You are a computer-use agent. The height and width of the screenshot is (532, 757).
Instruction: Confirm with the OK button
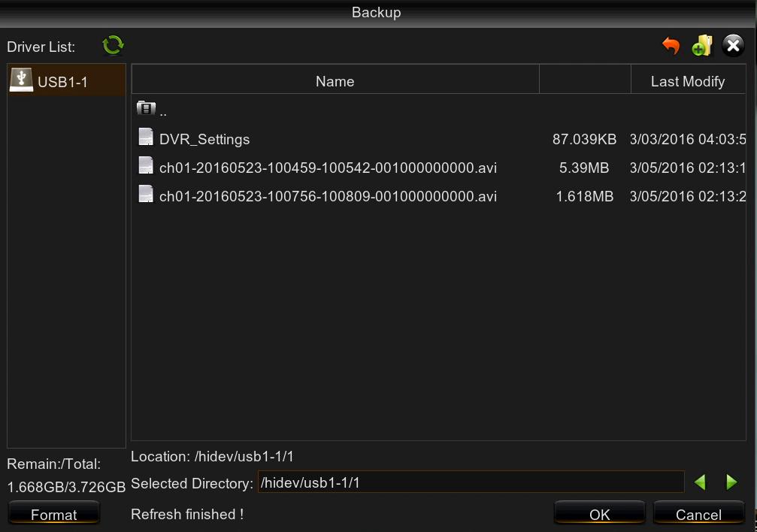599,513
